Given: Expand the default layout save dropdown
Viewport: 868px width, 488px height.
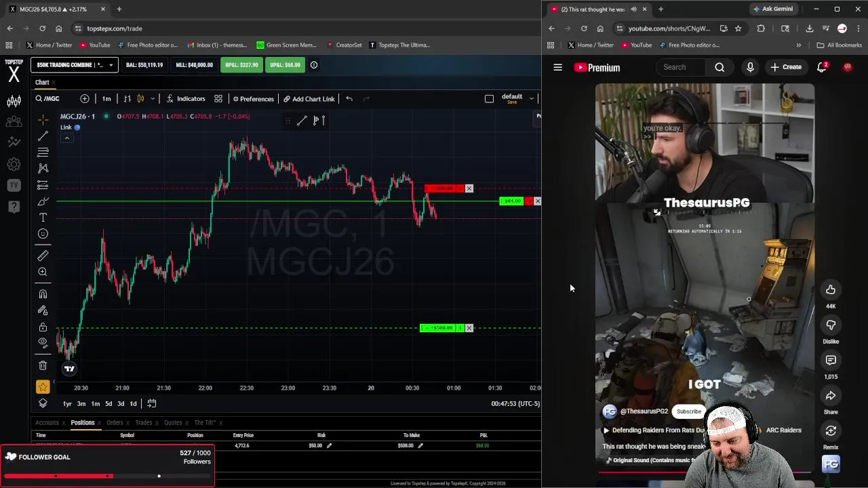Looking at the screenshot, I should 532,99.
